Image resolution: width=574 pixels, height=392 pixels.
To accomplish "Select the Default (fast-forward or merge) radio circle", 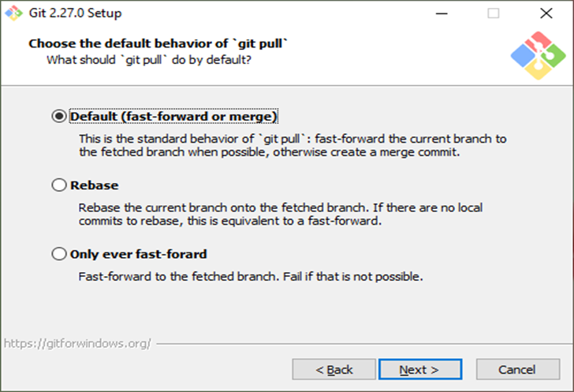I will pyautogui.click(x=59, y=117).
